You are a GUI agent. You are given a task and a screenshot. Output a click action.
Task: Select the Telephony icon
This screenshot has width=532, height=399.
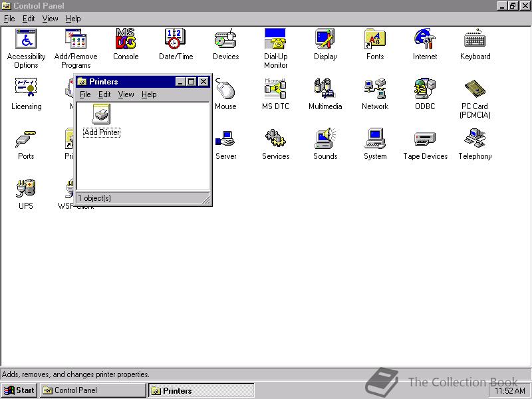point(475,144)
